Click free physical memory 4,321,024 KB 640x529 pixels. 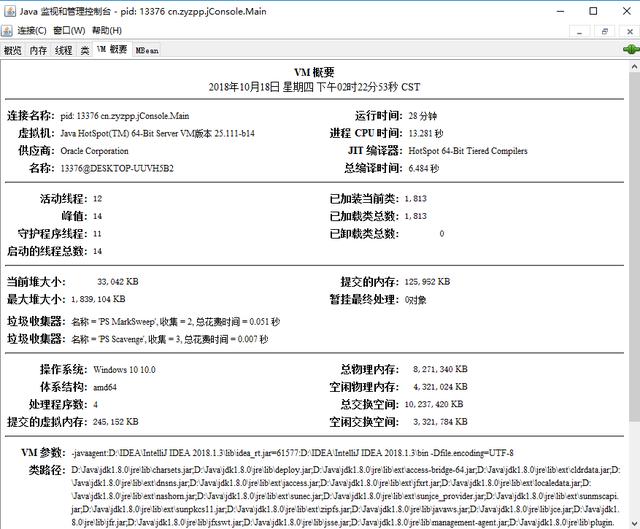tap(440, 387)
